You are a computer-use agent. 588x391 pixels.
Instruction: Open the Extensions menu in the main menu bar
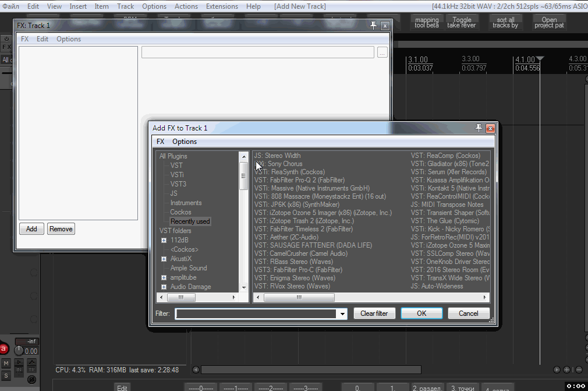(x=222, y=6)
